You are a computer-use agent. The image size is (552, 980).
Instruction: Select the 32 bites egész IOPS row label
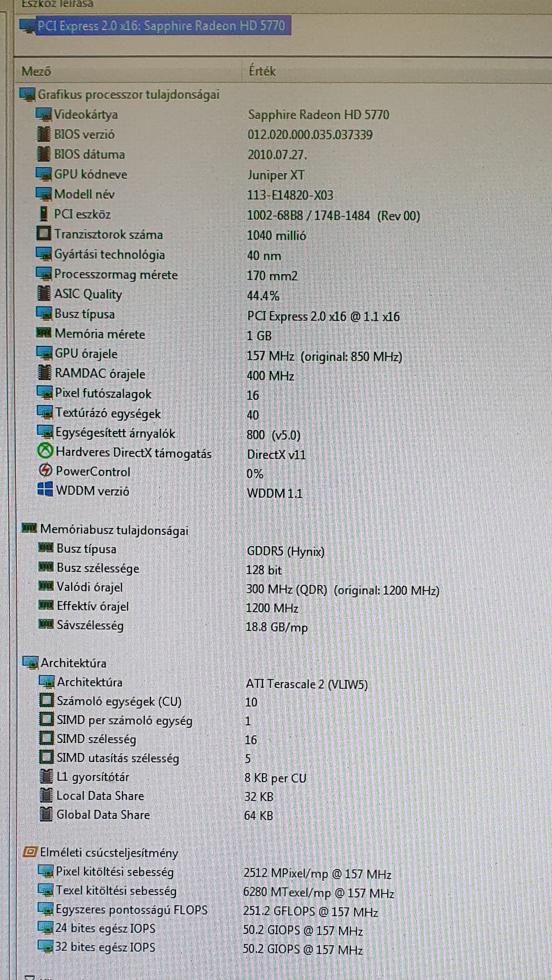pos(105,947)
